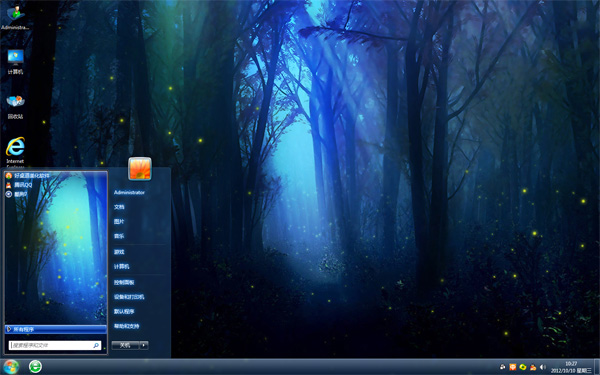Image resolution: width=600 pixels, height=375 pixels.
Task: Open 文档 (Documents) in Start menu
Action: [119, 207]
